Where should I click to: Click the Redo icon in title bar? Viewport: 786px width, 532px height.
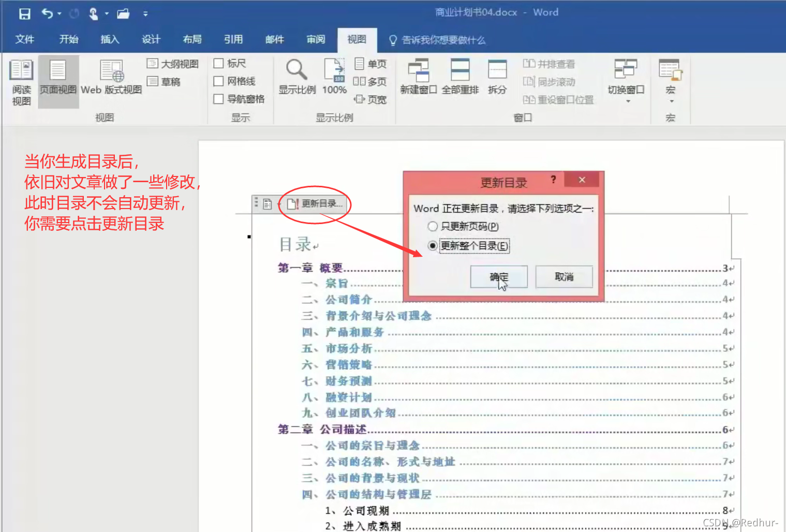click(x=75, y=14)
